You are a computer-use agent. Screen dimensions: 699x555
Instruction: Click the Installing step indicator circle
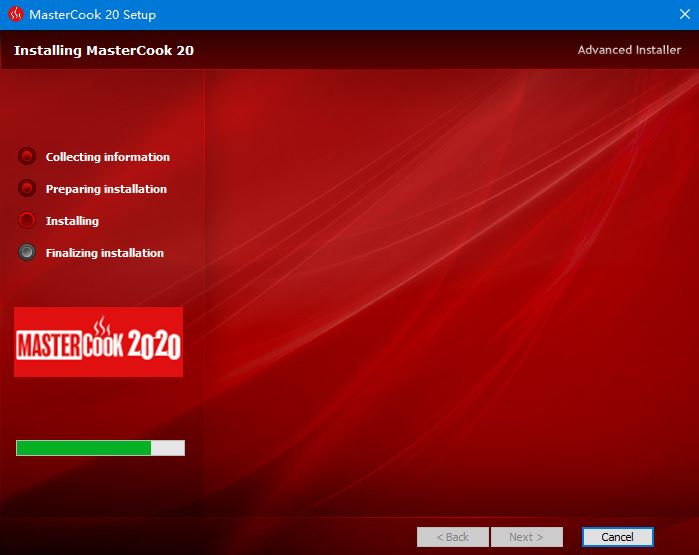pyautogui.click(x=27, y=220)
